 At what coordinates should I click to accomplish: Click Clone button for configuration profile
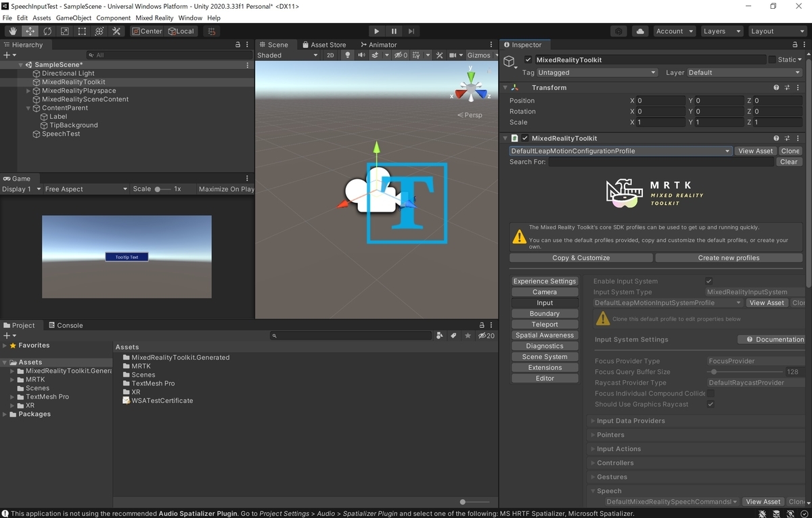coord(790,151)
